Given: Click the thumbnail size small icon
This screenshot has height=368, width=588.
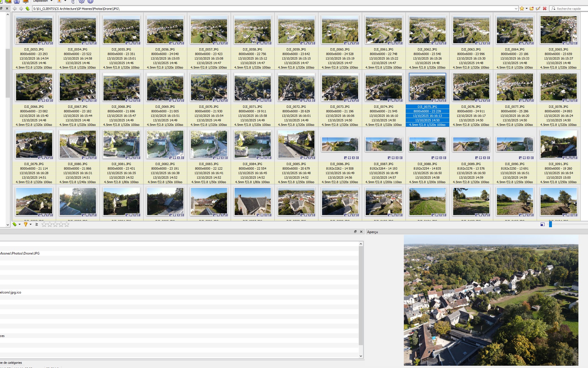Looking at the screenshot, I should (542, 224).
